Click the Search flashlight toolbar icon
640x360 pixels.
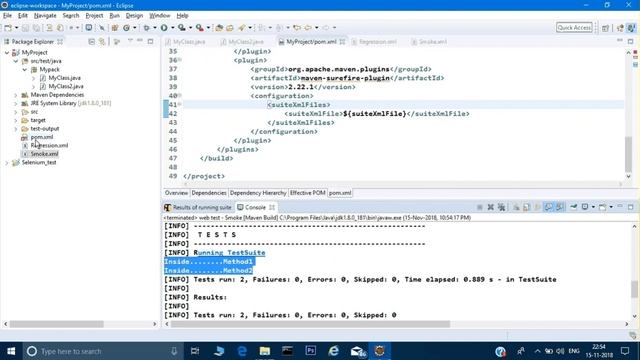[x=242, y=28]
